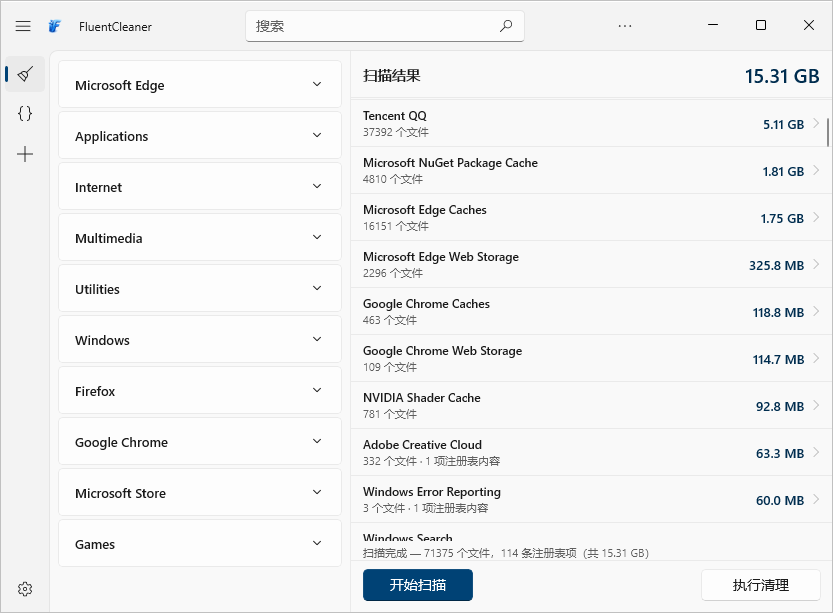Click the 15.31 GB total size
The image size is (833, 613).
point(782,76)
